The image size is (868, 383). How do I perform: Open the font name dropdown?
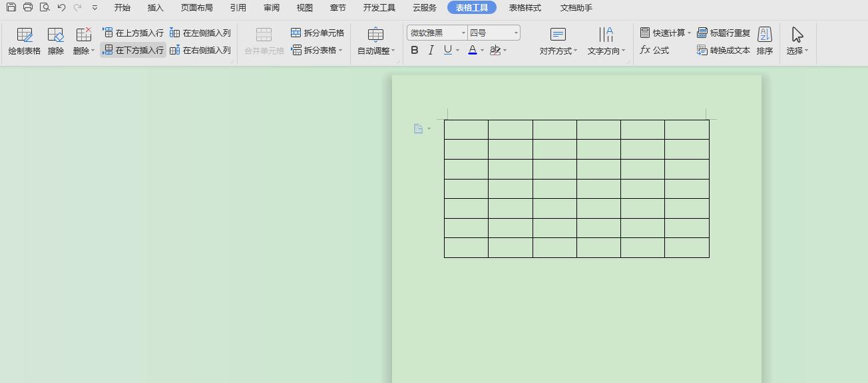[x=464, y=32]
